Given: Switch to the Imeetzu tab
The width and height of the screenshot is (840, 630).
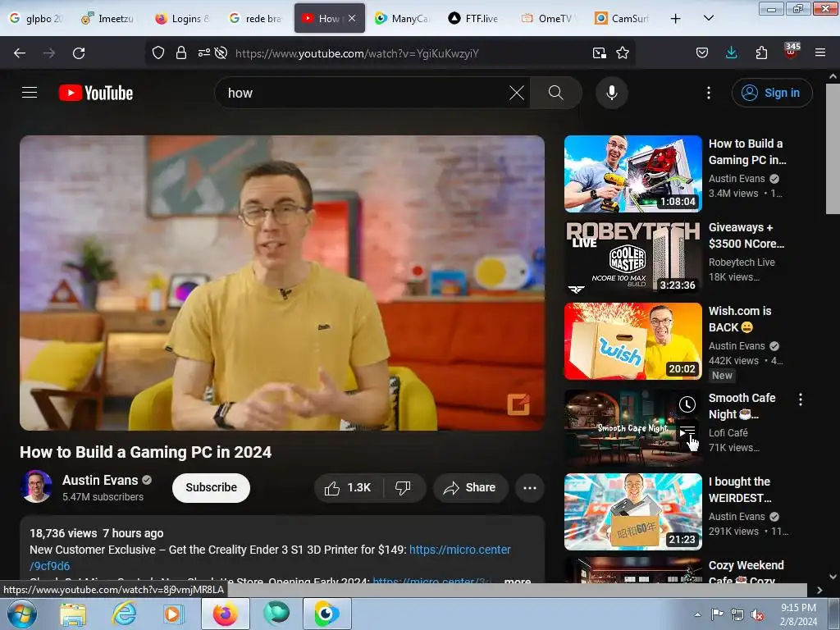Looking at the screenshot, I should (x=107, y=18).
